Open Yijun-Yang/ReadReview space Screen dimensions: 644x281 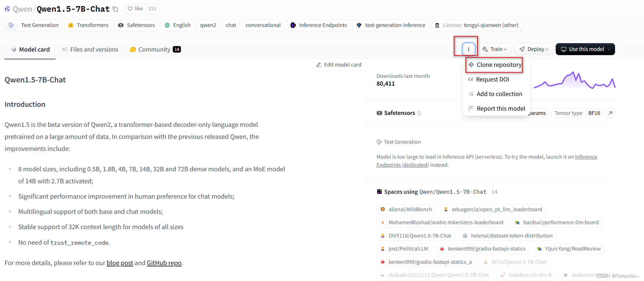[569, 249]
